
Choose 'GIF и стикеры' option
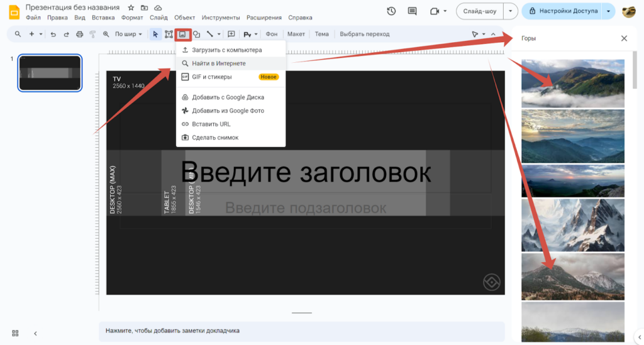tap(231, 77)
